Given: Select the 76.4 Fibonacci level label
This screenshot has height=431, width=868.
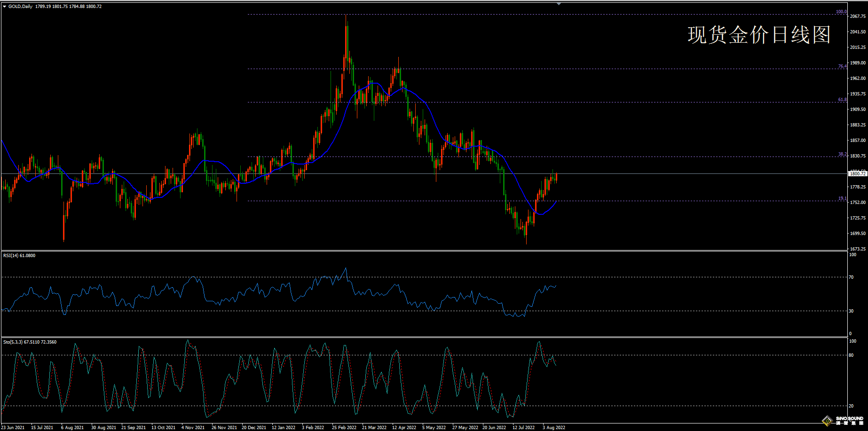Looking at the screenshot, I should tap(842, 66).
